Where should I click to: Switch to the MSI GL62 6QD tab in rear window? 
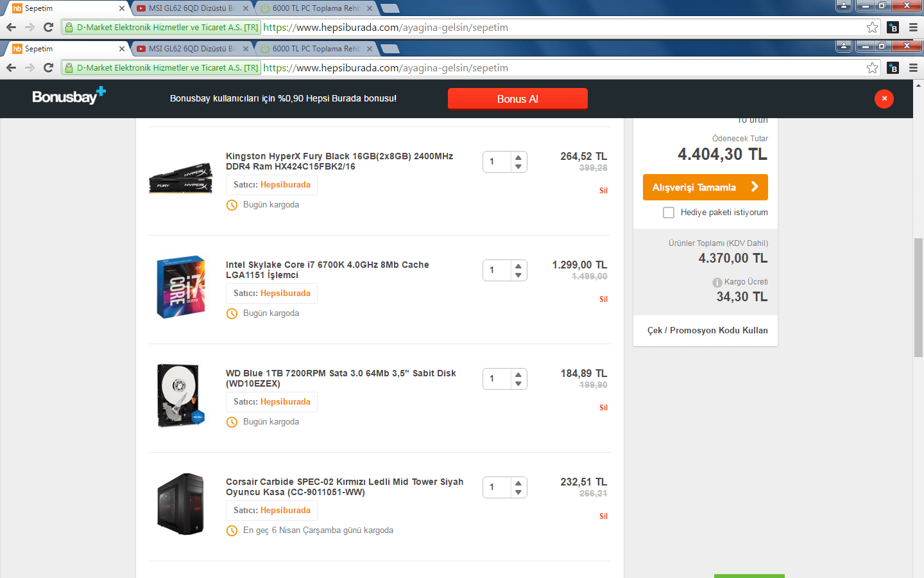191,8
